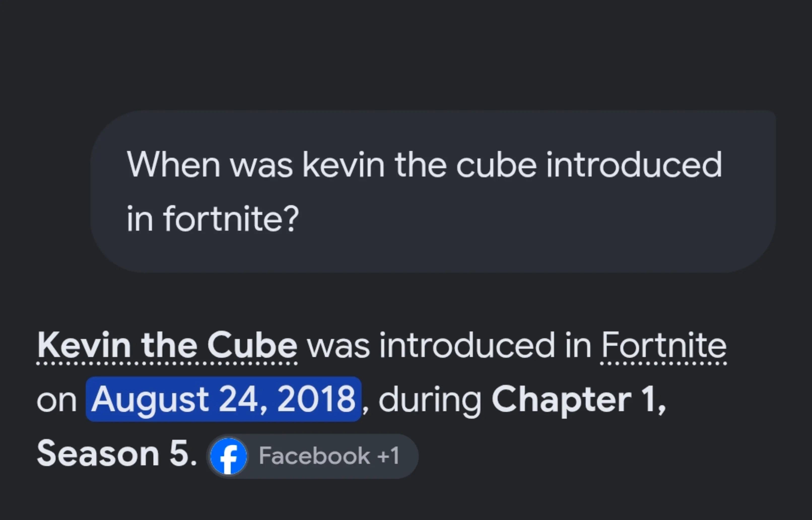The height and width of the screenshot is (520, 812).
Task: Click the highlighted date August 24, 2018
Action: pos(223,399)
